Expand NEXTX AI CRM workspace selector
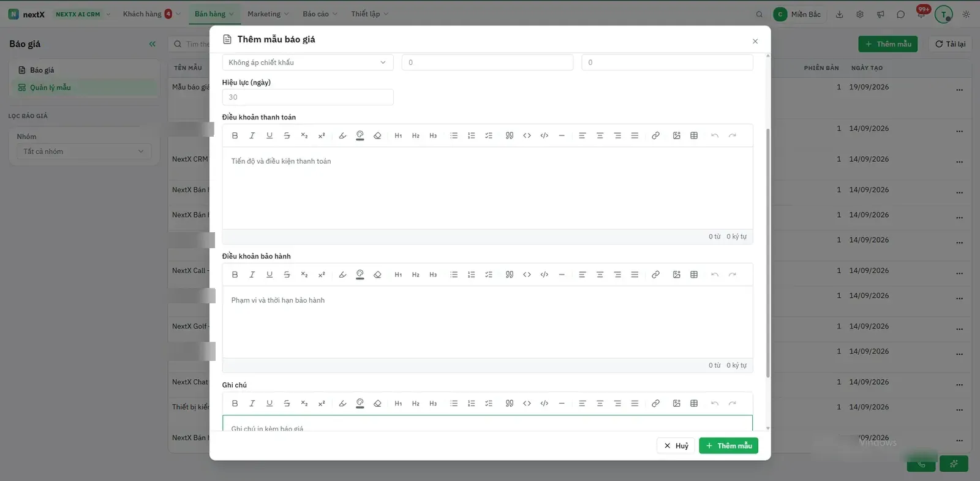980x481 pixels. [x=83, y=14]
